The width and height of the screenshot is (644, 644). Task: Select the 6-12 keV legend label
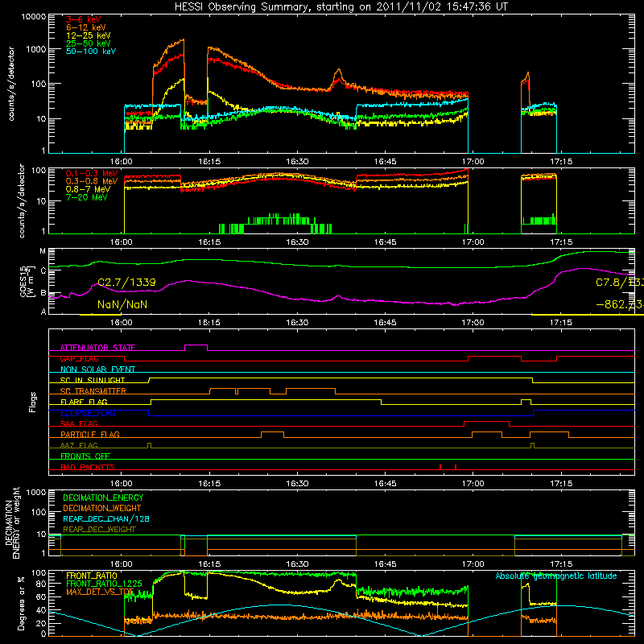click(x=86, y=27)
